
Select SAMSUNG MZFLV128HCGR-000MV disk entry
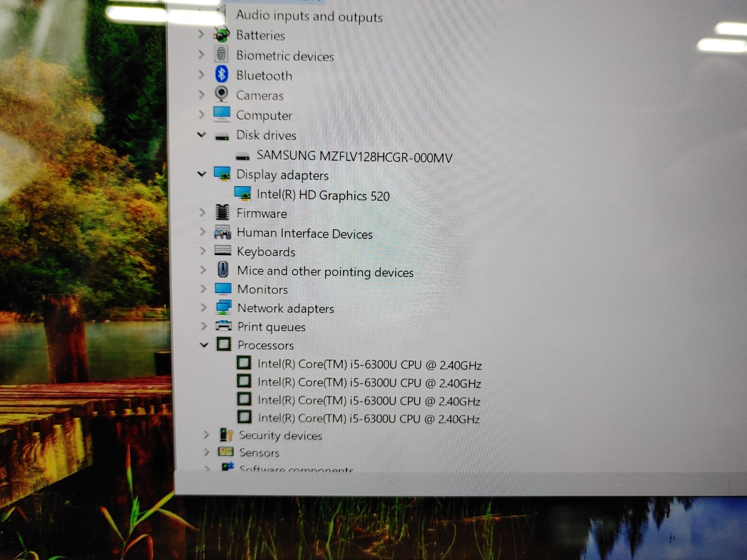[355, 156]
